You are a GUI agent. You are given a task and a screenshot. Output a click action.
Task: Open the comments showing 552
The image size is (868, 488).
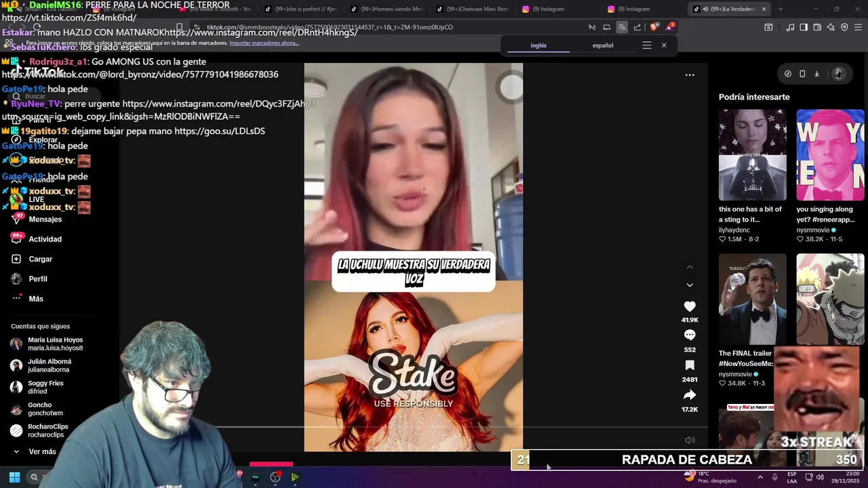690,335
